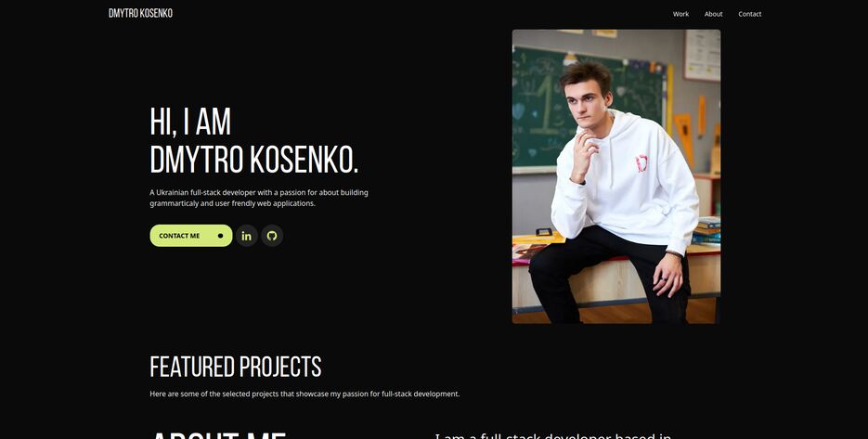Click the DMYTRO KOSENKO logo in header
The height and width of the screenshot is (439, 868).
(x=140, y=13)
